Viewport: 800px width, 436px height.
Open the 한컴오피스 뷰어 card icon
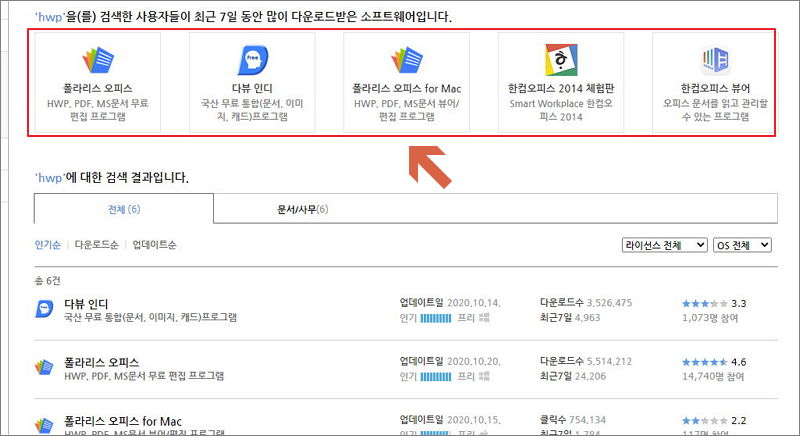[715, 60]
